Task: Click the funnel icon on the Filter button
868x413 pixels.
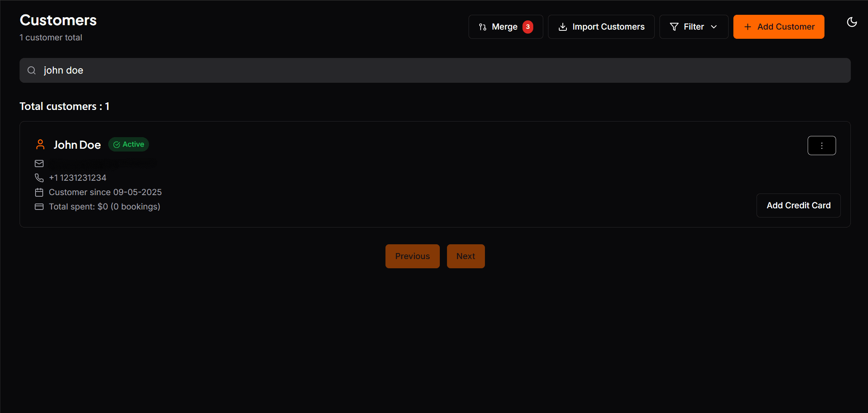Action: click(674, 26)
